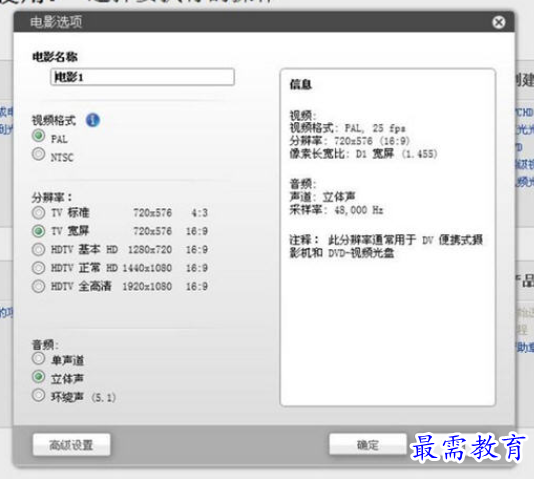The image size is (534, 479).
Task: Click the 声道: 立体声 info line
Action: tap(322, 197)
